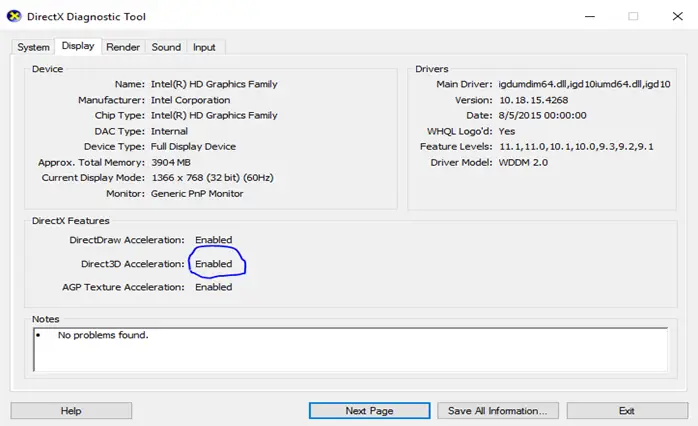Image resolution: width=698 pixels, height=426 pixels.
Task: Click the 'AGP Texture Acceleration:' label
Action: click(x=123, y=287)
